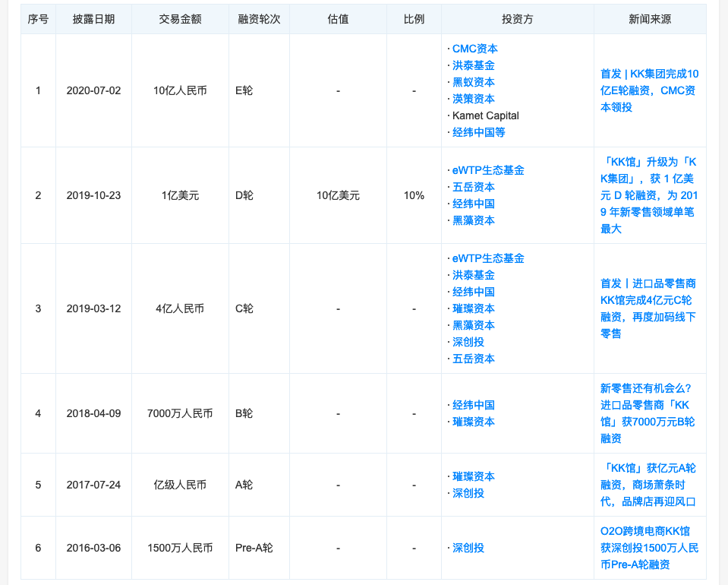Open news article about KK集团 10亿E轮融资
The width and height of the screenshot is (728, 585).
pos(649,90)
